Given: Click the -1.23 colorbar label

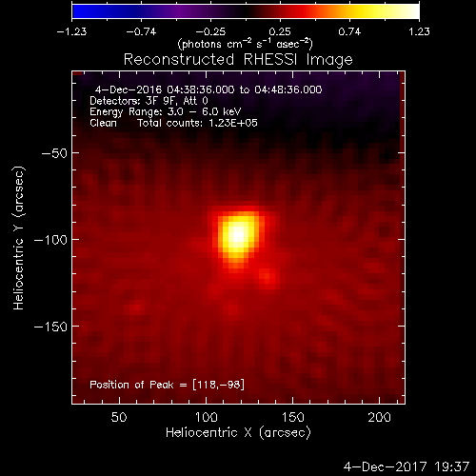Looking at the screenshot, I should 71,31.
